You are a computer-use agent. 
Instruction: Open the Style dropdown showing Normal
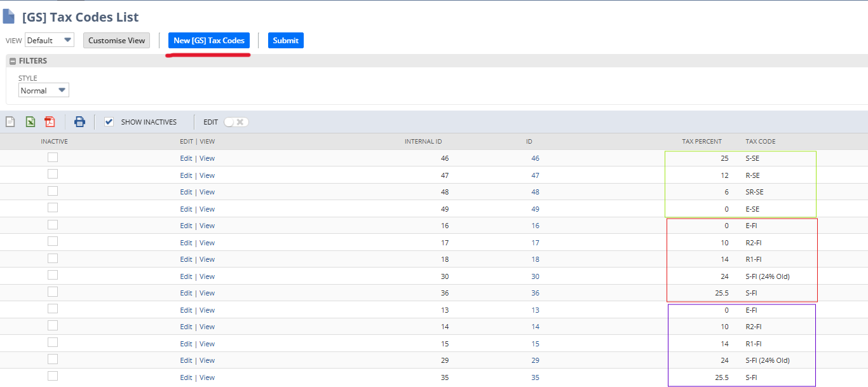(43, 90)
